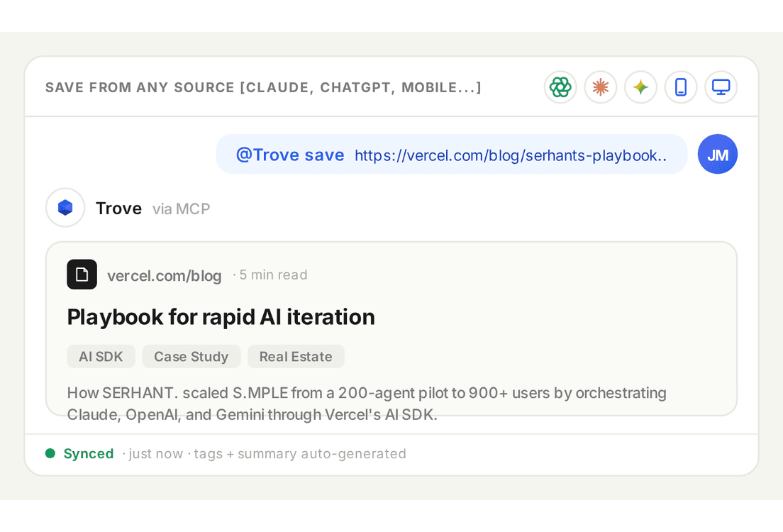Choose the Gemini sparkle icon
This screenshot has width=783, height=532.
pyautogui.click(x=640, y=87)
